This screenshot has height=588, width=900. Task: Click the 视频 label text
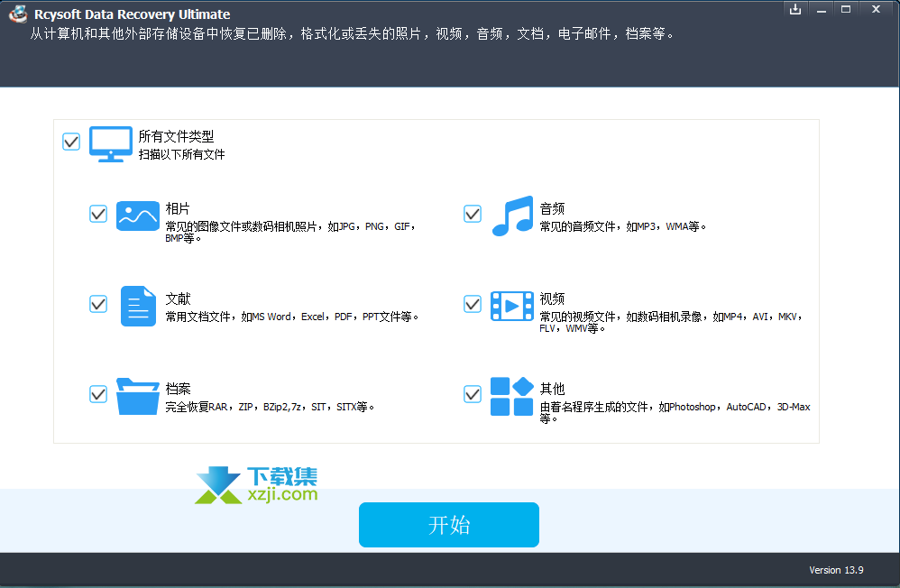pyautogui.click(x=552, y=299)
